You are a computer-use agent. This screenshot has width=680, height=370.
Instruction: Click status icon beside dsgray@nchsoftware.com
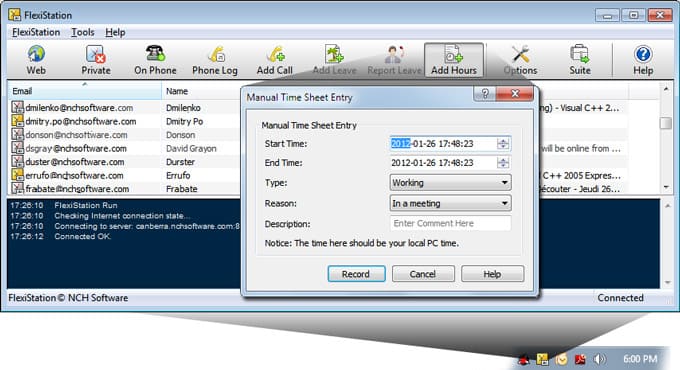pos(17,148)
